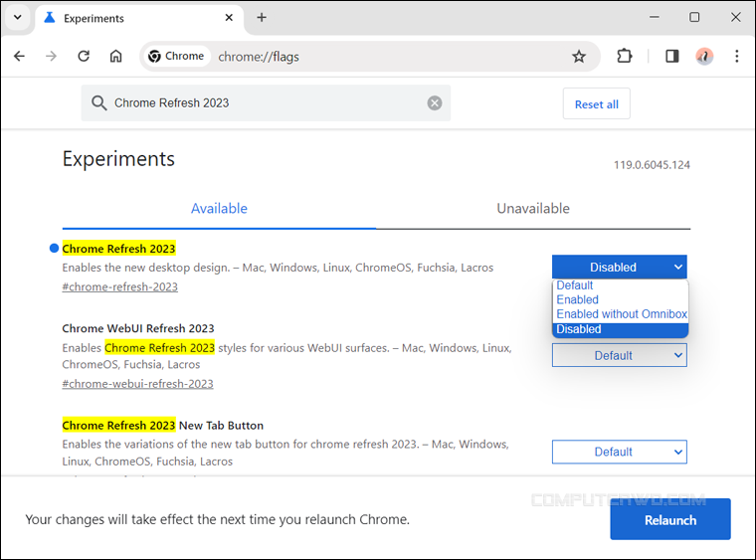Select the Experiments browser tab
756x560 pixels.
tap(137, 18)
